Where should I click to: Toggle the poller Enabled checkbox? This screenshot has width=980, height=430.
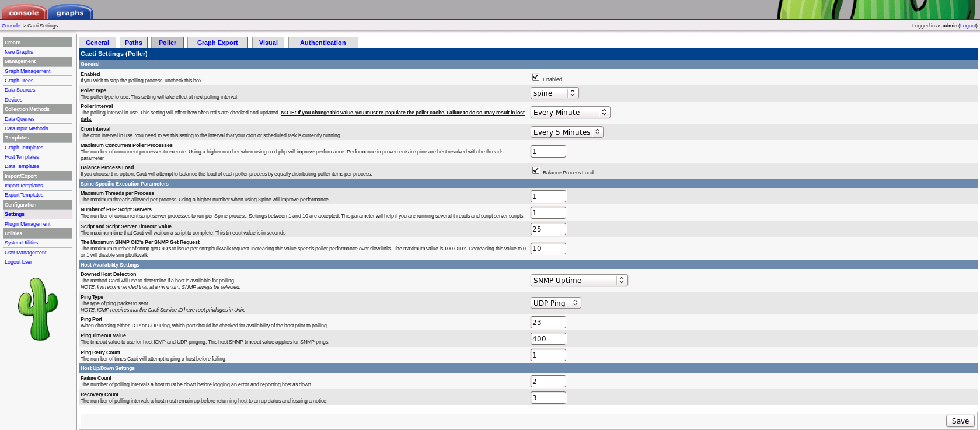(x=536, y=77)
